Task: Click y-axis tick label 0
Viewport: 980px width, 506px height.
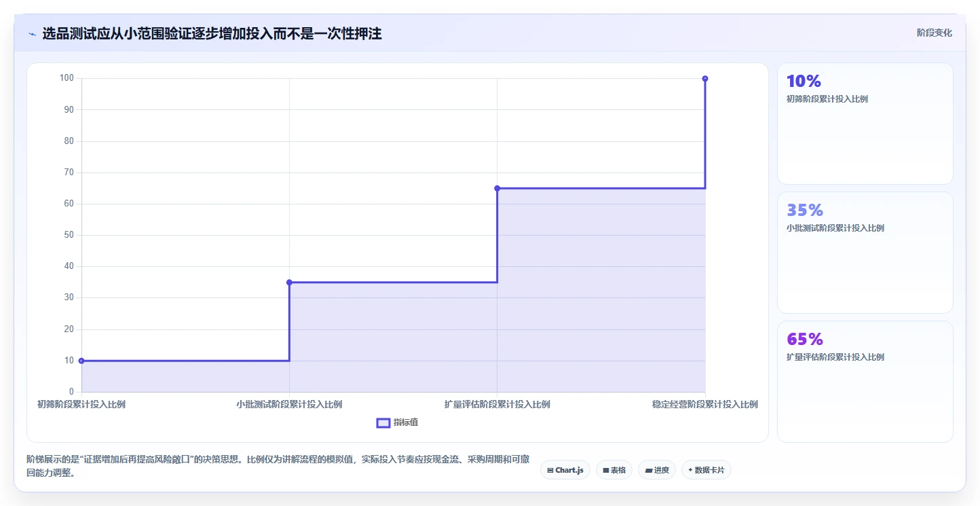Action: point(71,392)
